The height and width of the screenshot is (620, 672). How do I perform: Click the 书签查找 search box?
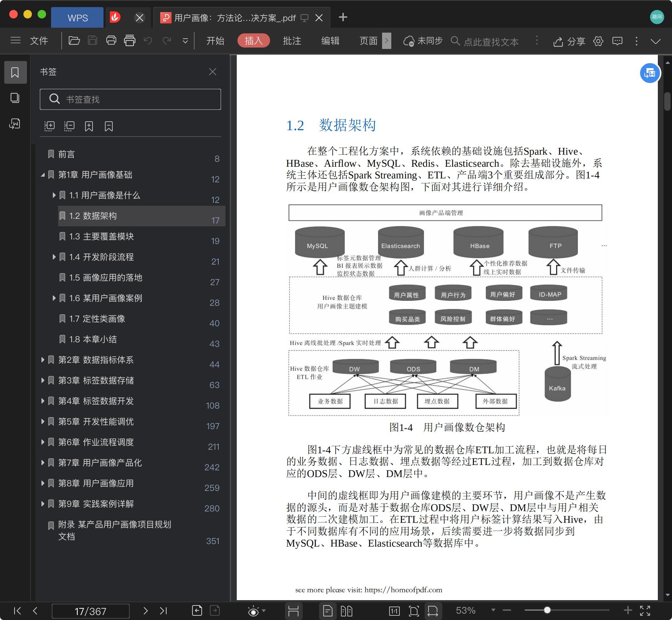point(130,99)
